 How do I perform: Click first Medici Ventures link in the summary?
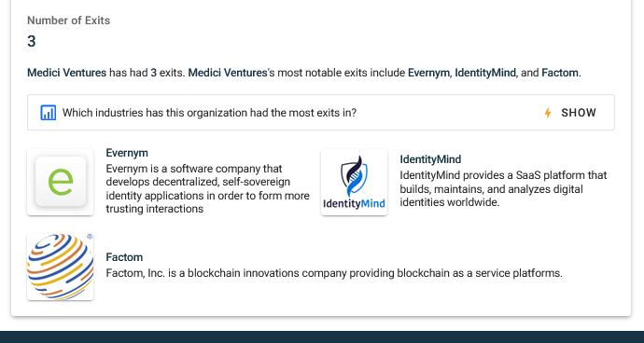pos(67,73)
